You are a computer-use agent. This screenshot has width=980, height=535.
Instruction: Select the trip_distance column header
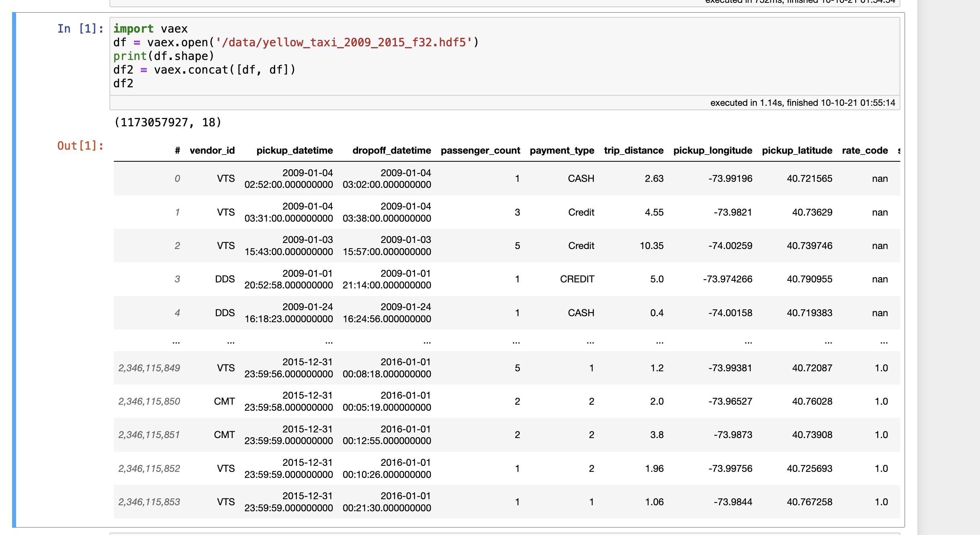tap(633, 150)
